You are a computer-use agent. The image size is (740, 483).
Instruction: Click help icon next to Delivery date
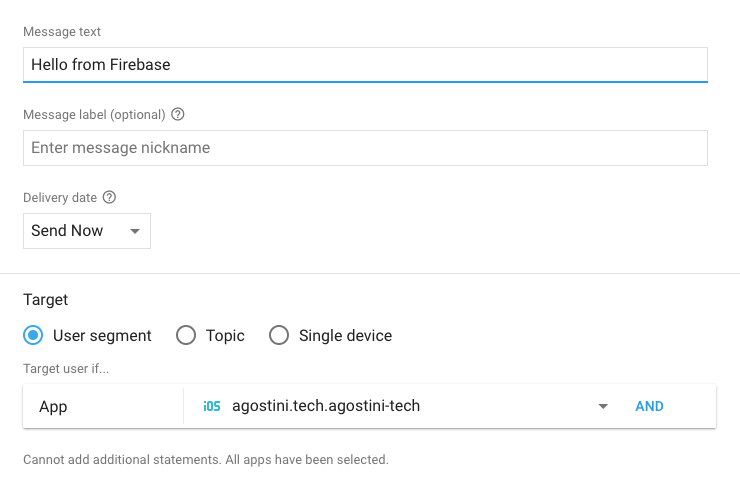pos(110,198)
